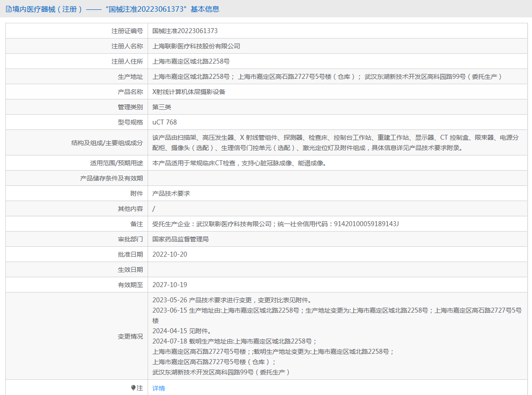Click the lightbulb icon beside 注

pos(133,388)
